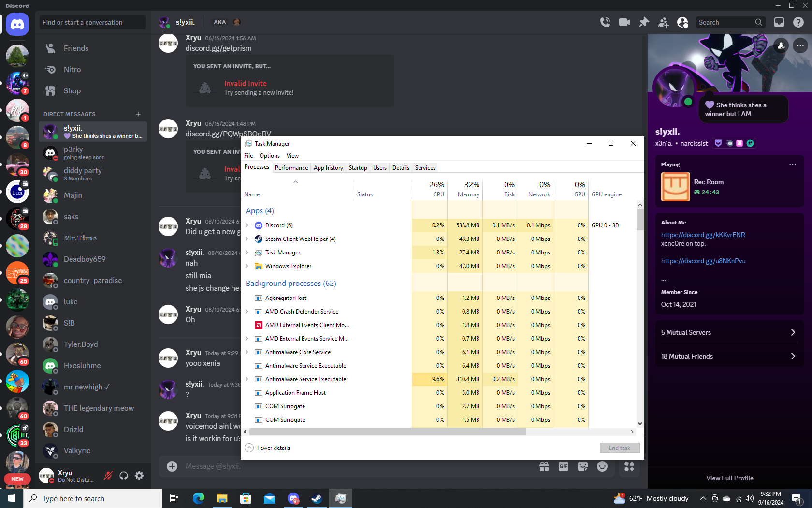Viewport: 812px width, 508px height.
Task: Switch to the Services tab
Action: coord(425,168)
